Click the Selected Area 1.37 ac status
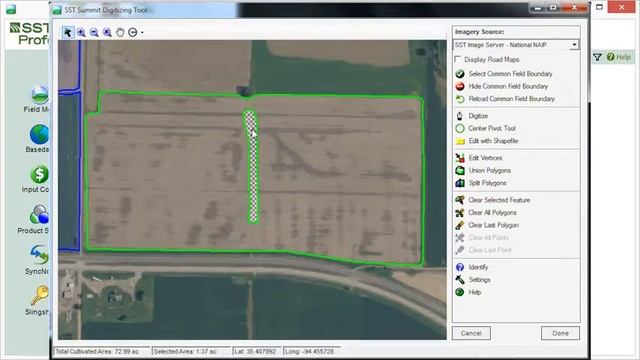 185,351
